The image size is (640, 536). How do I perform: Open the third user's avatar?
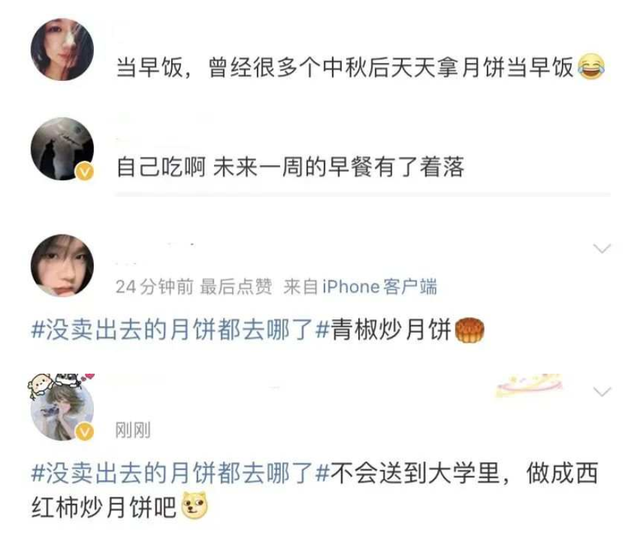click(x=62, y=265)
